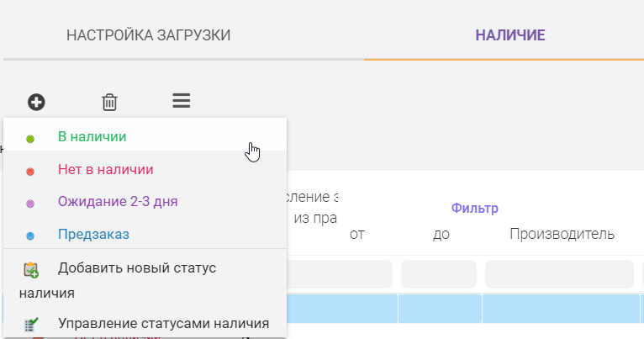The width and height of the screenshot is (644, 339).
Task: Click the clipboard icon for adding new status
Action: 31,269
